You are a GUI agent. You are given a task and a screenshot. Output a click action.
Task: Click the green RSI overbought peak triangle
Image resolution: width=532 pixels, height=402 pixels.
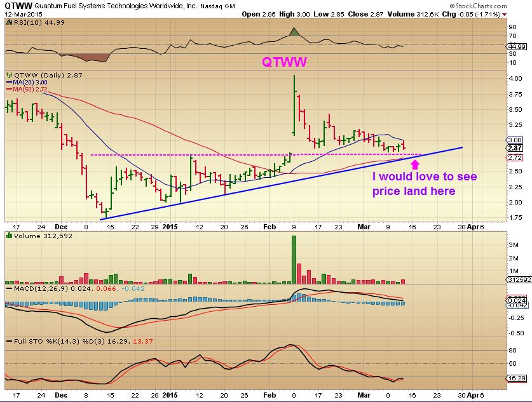coord(294,32)
